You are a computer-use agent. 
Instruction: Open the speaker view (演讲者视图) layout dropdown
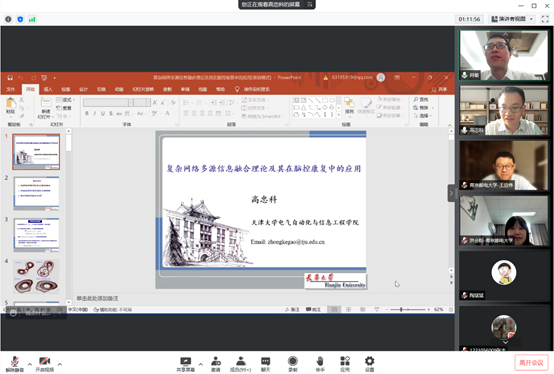pos(512,19)
